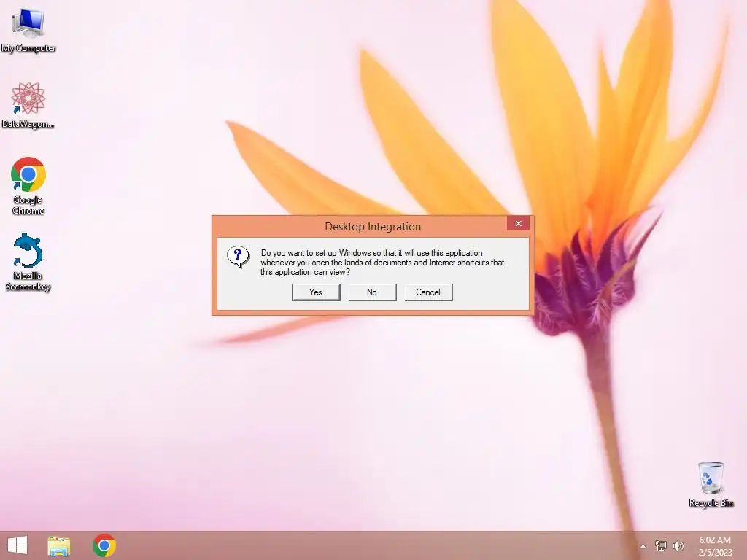Viewport: 747px width, 560px height.
Task: Launch Chrome from the taskbar
Action: [104, 545]
